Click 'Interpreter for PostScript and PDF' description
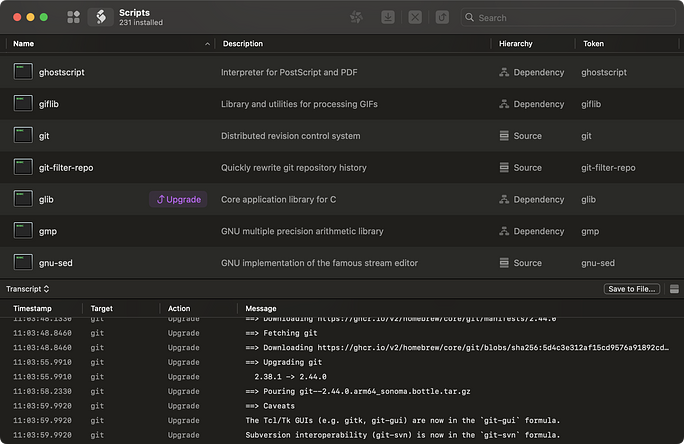Viewport: 684px width, 444px height. [x=289, y=72]
